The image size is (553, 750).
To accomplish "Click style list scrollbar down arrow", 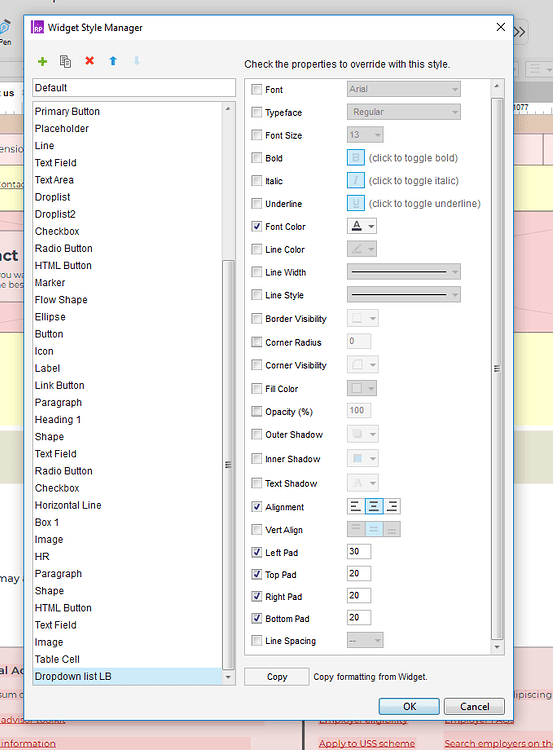I will [x=228, y=677].
